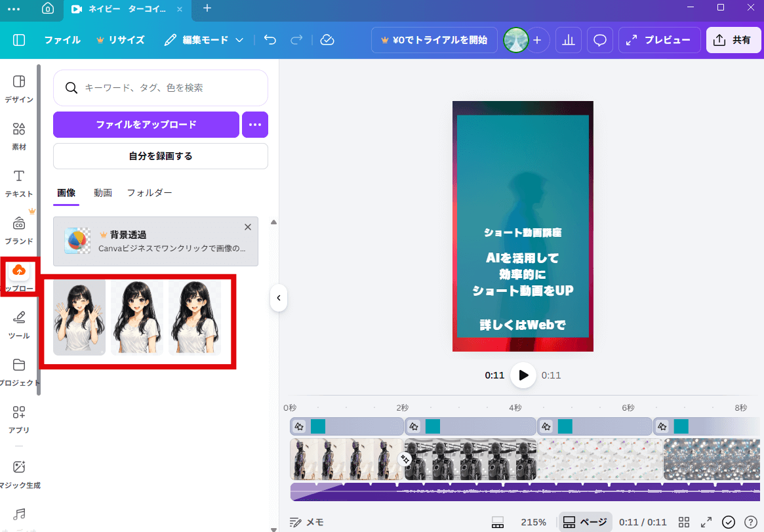Collapse the left panel with the chevron
Viewport: 764px width, 532px height.
[279, 298]
